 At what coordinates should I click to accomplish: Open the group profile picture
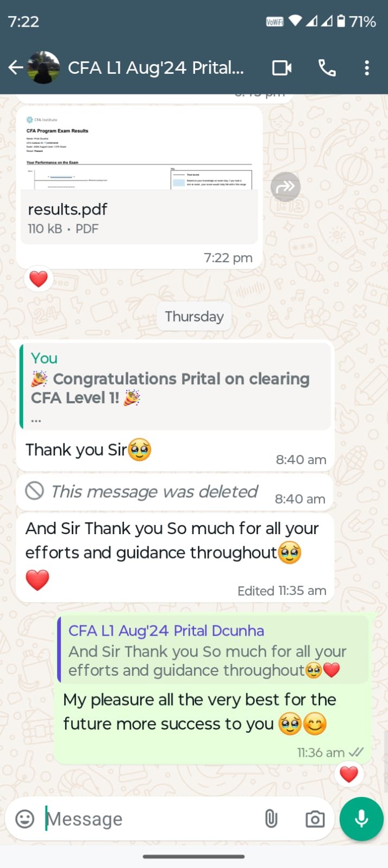43,68
